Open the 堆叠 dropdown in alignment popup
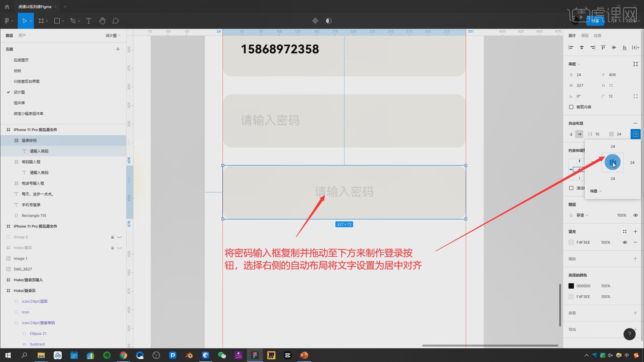Viewport: 644px width, 362px height. [596, 191]
